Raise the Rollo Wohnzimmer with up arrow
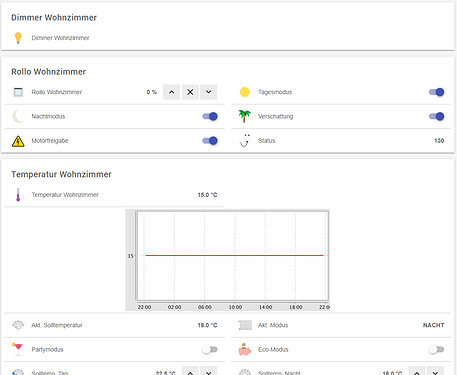The image size is (457, 375). (171, 92)
